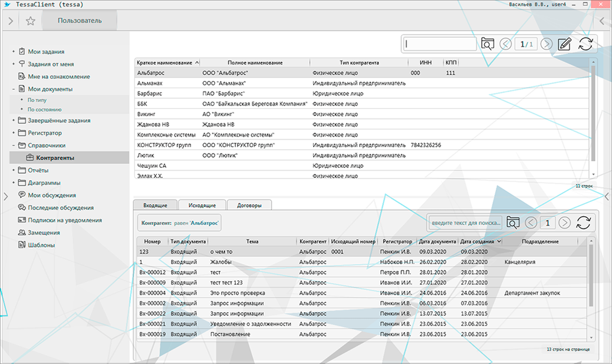Open the Пользователь workspace tab
The width and height of the screenshot is (612, 364).
pos(80,21)
